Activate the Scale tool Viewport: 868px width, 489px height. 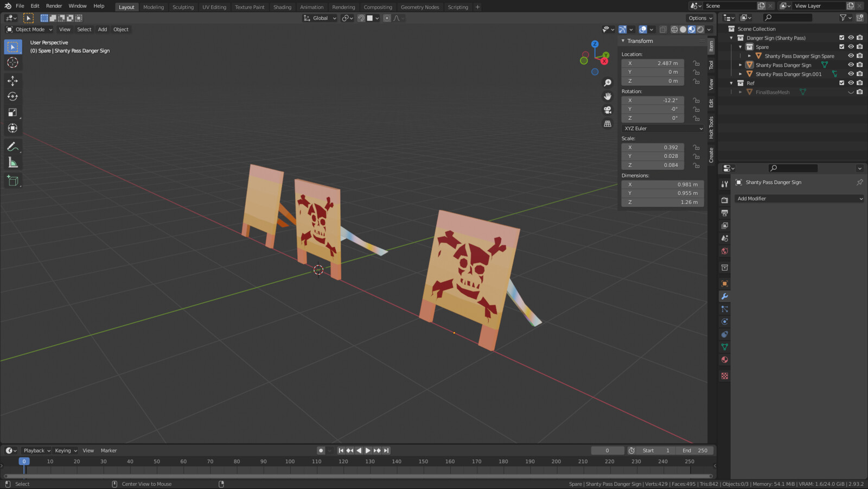click(x=12, y=112)
